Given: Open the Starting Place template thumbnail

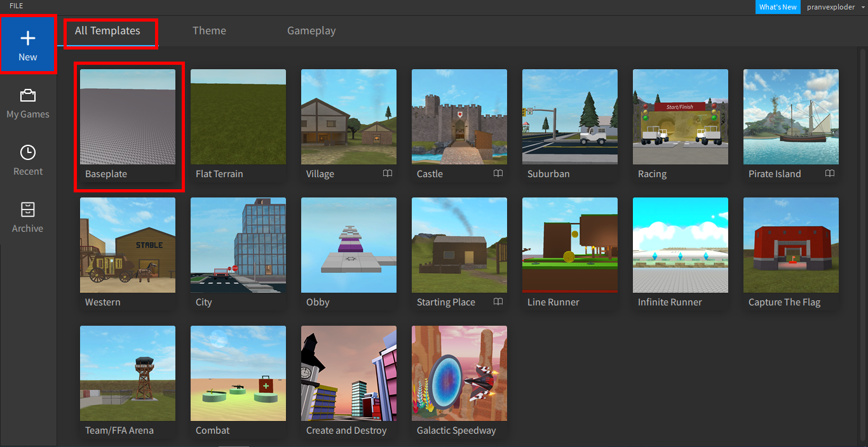Looking at the screenshot, I should (x=459, y=245).
